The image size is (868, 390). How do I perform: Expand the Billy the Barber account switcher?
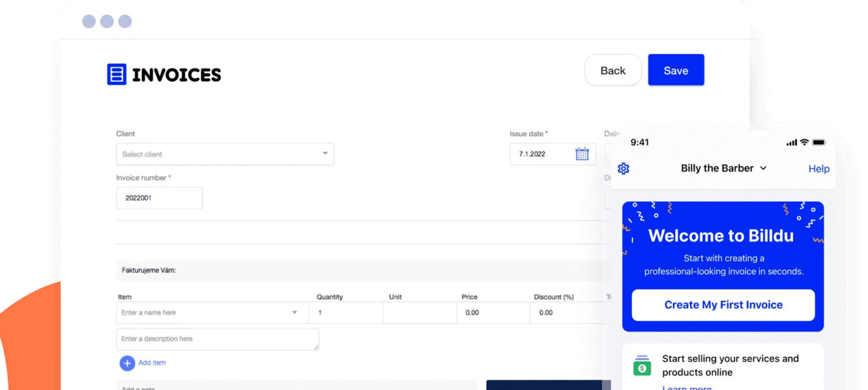tap(764, 168)
